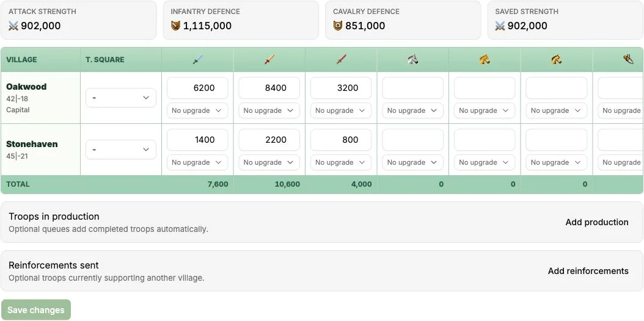644x321 pixels.
Task: Click the second golden horse cavalry icon
Action: point(557,60)
